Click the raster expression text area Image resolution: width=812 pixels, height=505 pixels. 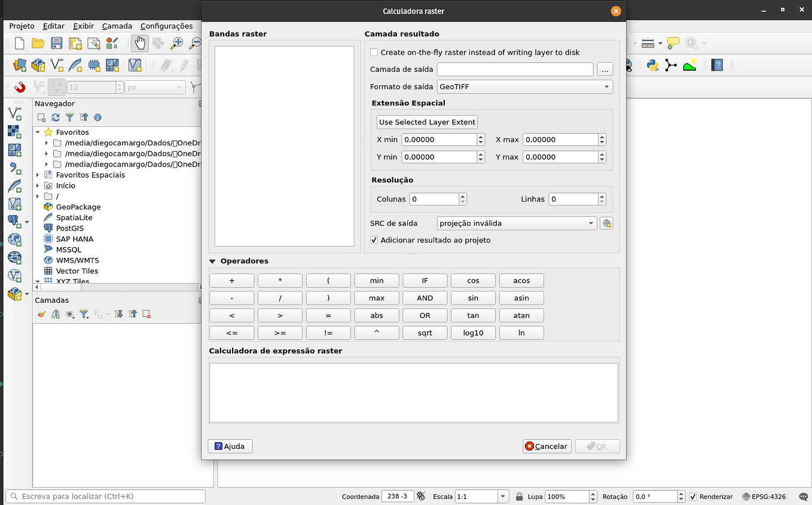[x=414, y=393]
